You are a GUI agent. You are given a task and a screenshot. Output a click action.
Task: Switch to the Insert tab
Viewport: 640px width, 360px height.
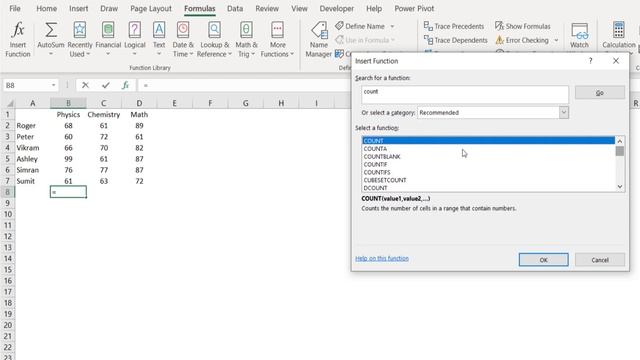(x=78, y=9)
